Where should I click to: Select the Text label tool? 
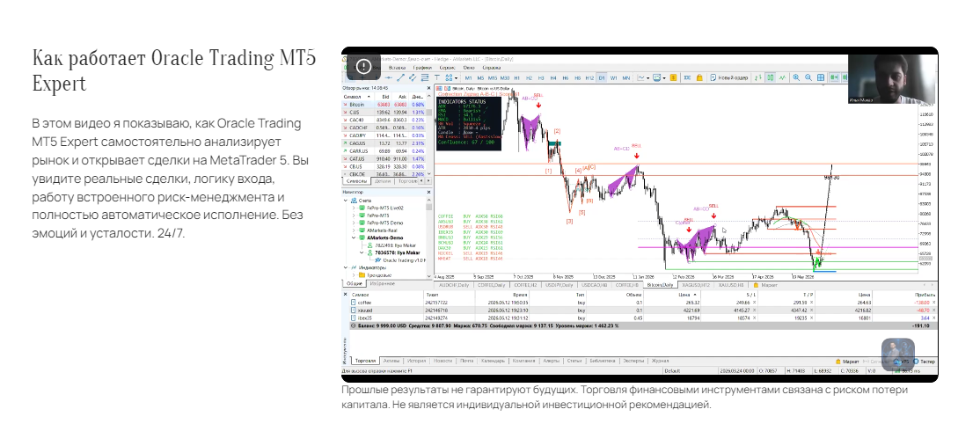(x=437, y=77)
